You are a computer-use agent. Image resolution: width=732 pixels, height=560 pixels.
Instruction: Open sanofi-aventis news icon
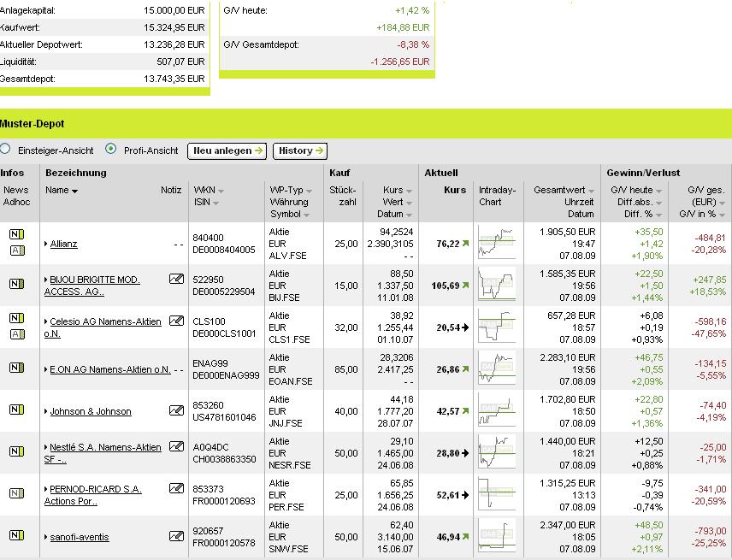[x=16, y=535]
